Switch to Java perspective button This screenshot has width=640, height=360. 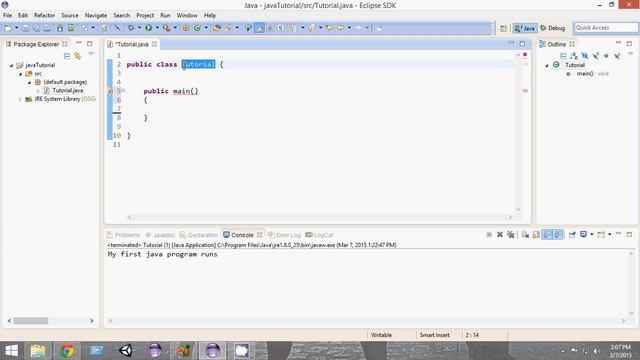click(x=525, y=28)
